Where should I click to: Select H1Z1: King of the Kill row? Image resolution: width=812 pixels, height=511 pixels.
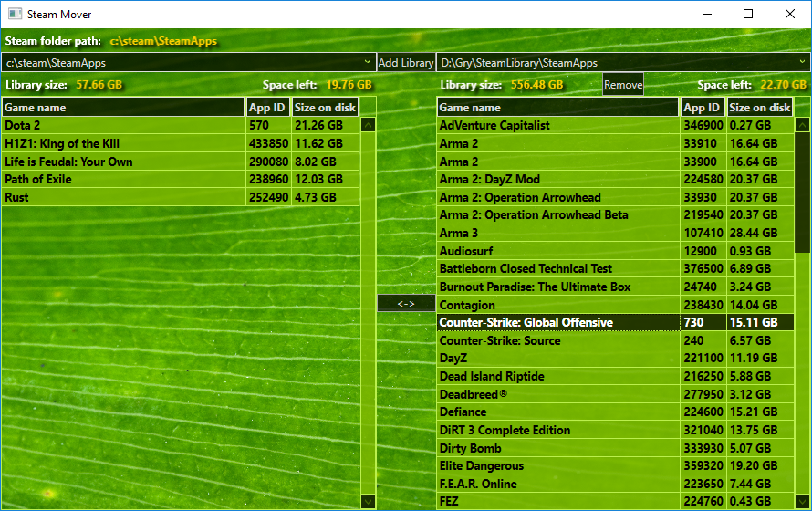click(x=181, y=143)
